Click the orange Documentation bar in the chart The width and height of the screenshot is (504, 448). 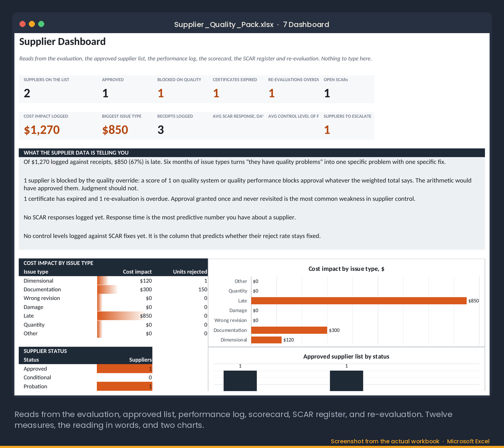[x=289, y=330]
